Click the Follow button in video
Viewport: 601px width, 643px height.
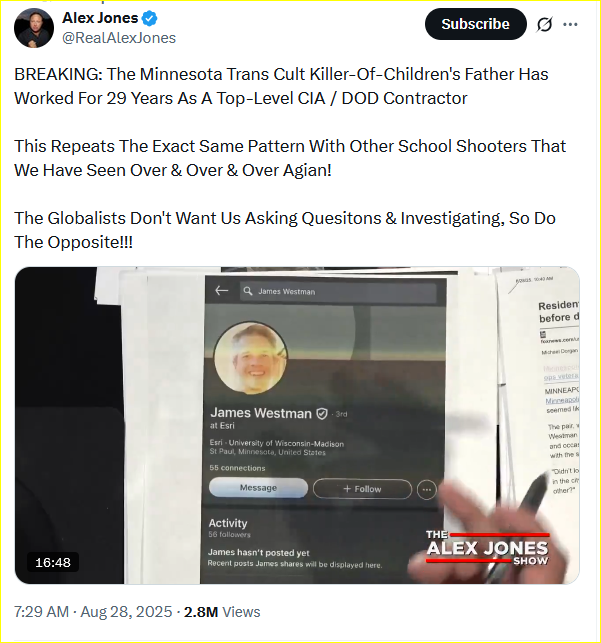(x=362, y=489)
